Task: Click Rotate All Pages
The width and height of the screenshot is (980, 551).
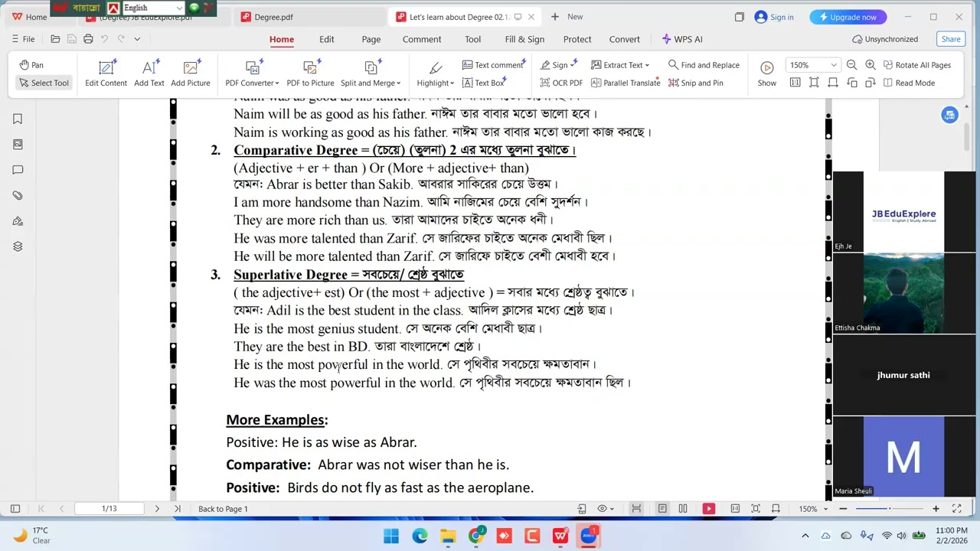Action: pyautogui.click(x=916, y=65)
